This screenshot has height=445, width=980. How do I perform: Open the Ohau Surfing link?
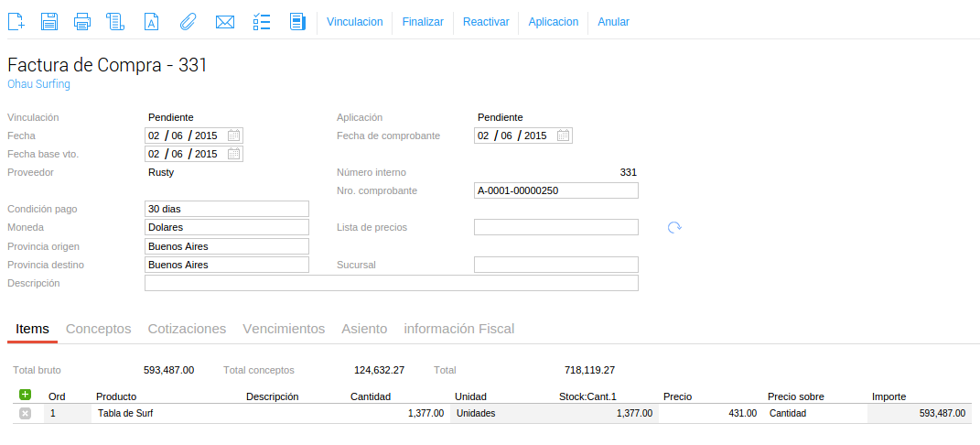pos(38,83)
